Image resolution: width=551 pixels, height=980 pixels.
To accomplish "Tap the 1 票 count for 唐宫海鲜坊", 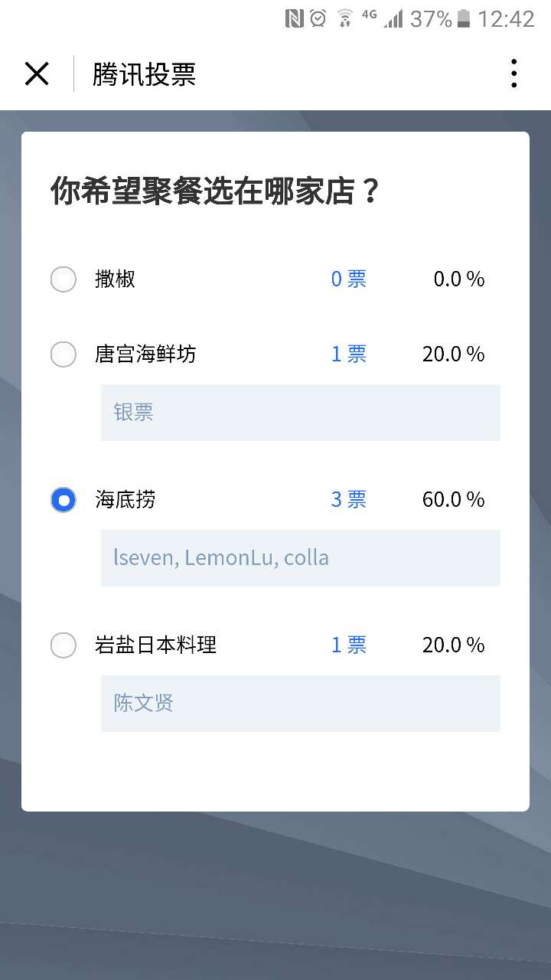I will (x=349, y=354).
